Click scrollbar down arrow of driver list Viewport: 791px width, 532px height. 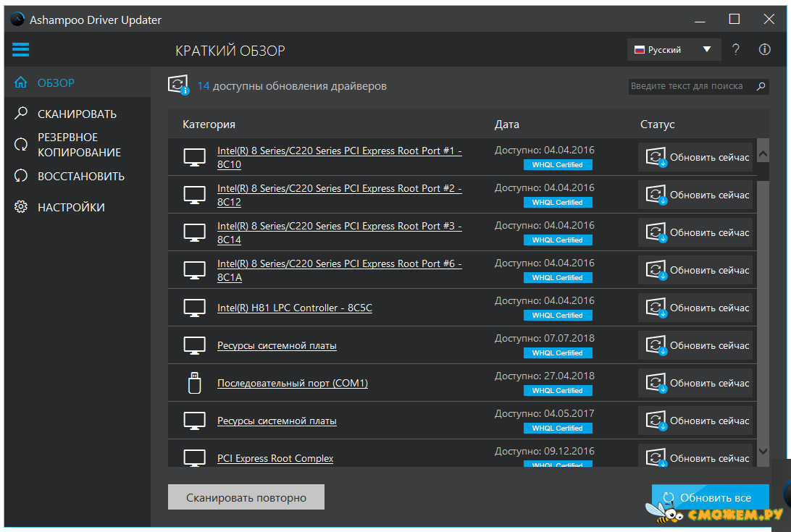pos(763,452)
